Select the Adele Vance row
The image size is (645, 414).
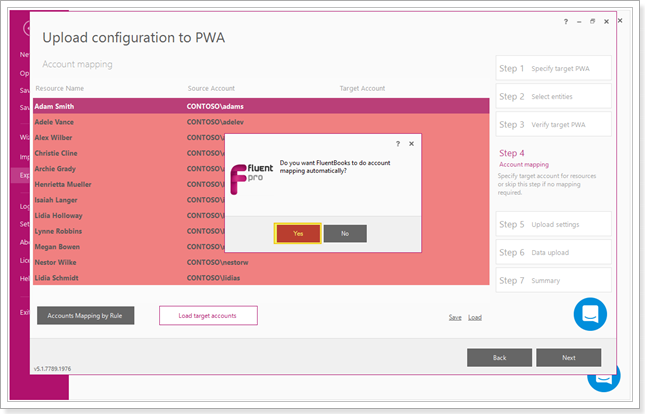[x=261, y=122]
